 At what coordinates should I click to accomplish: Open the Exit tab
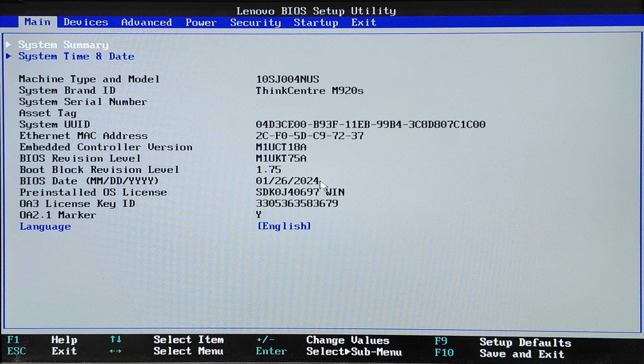364,22
